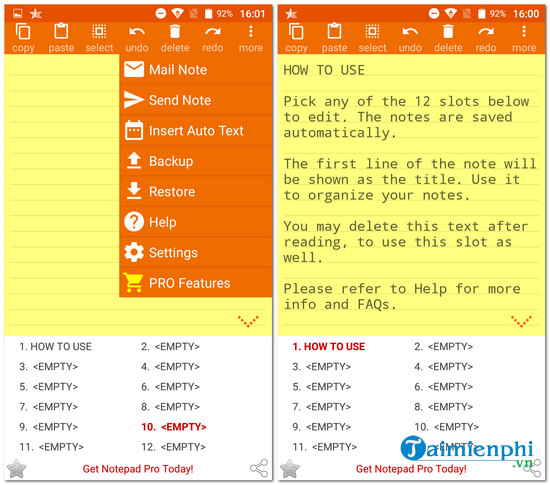Tap undo icon in right screen toolbar
This screenshot has height=485, width=550.
pos(410,32)
